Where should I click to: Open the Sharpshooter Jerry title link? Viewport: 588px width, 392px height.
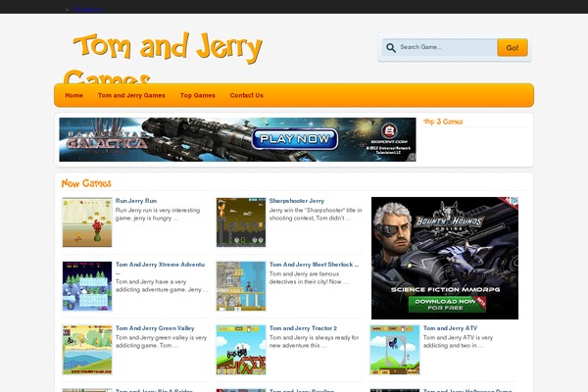coord(297,201)
